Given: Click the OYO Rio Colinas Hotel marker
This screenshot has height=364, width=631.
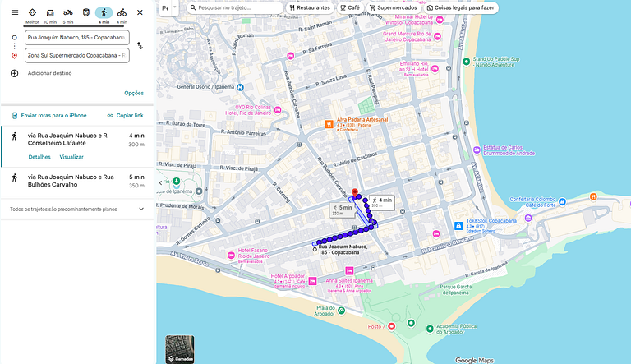Looking at the screenshot, I should [277, 110].
